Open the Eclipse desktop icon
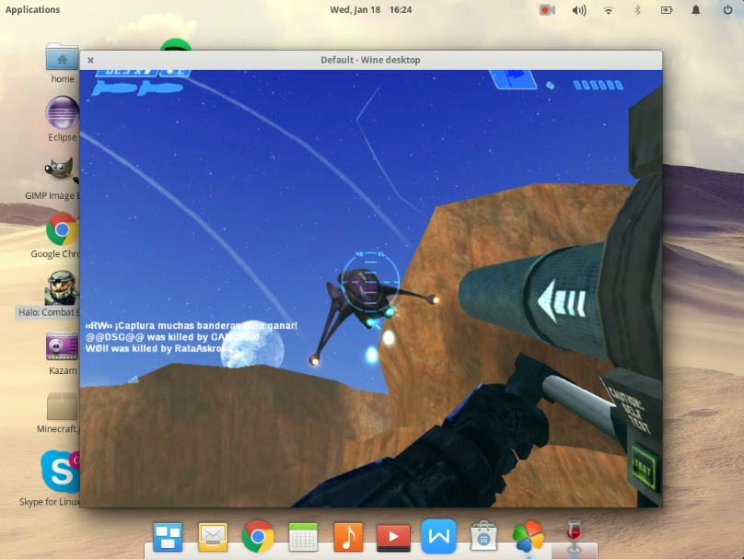 (62, 116)
